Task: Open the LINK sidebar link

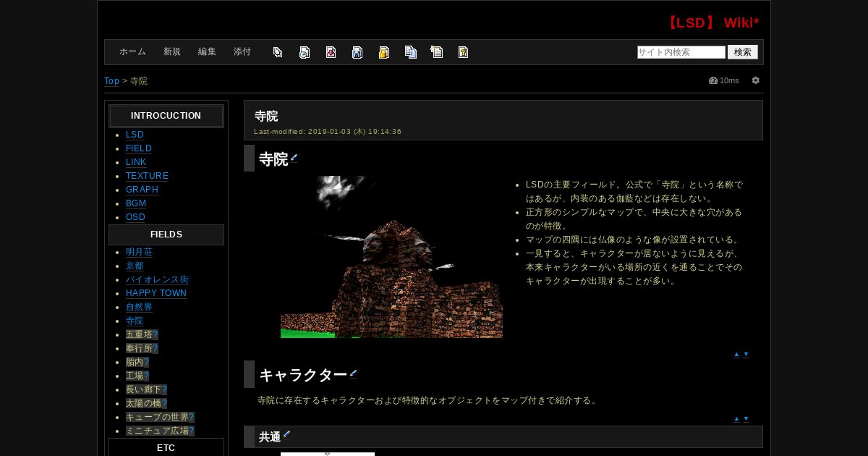Action: (136, 162)
